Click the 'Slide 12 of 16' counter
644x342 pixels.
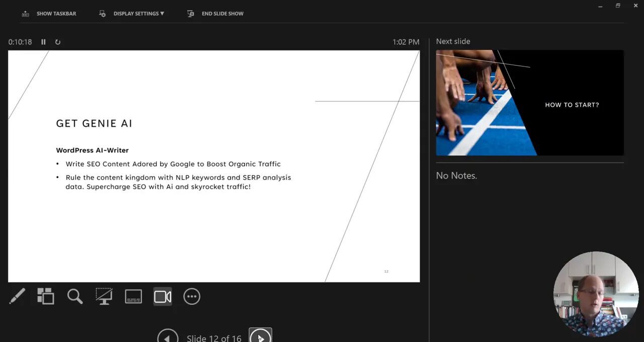pos(214,338)
